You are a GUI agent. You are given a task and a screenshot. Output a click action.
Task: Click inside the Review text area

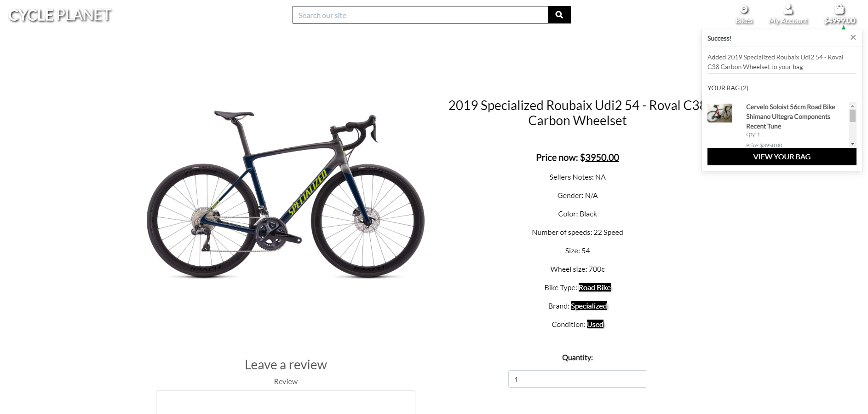click(285, 402)
